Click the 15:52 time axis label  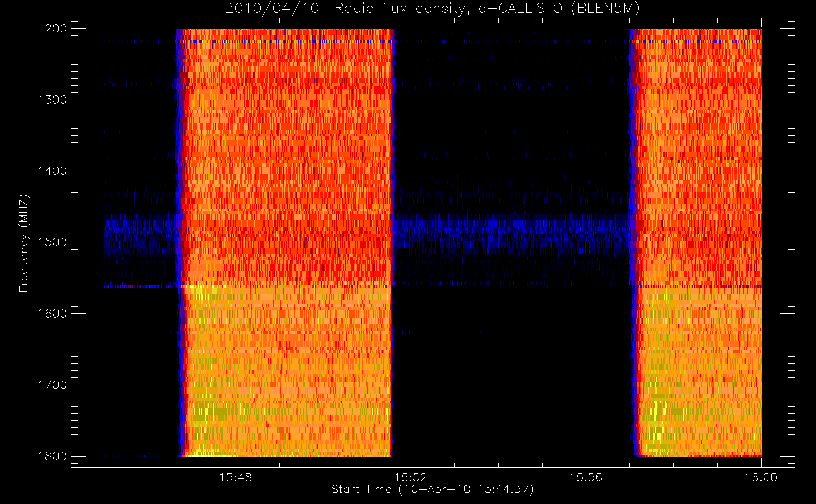411,477
